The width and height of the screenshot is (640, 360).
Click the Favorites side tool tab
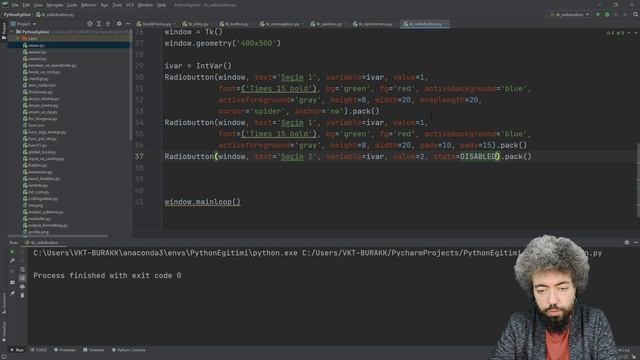(4, 331)
